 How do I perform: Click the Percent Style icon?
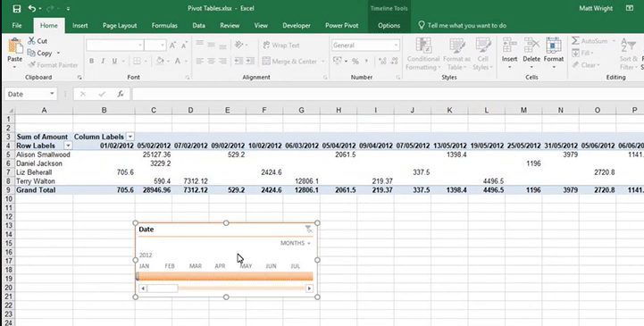point(355,61)
